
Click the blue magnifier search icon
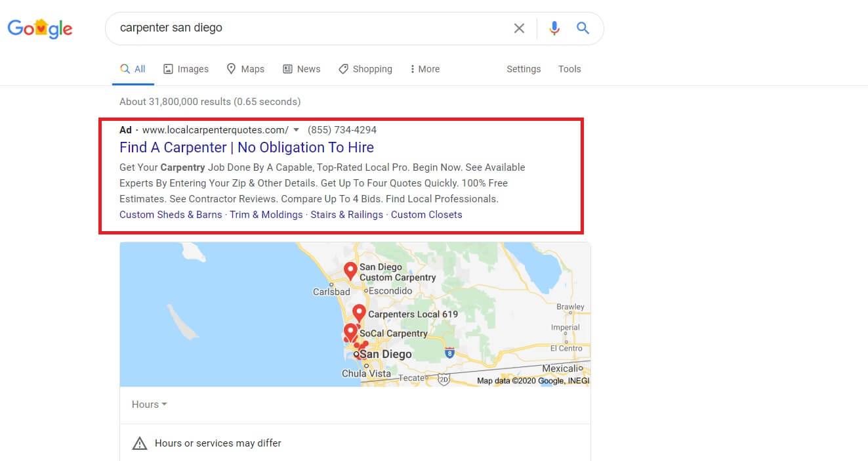point(583,28)
